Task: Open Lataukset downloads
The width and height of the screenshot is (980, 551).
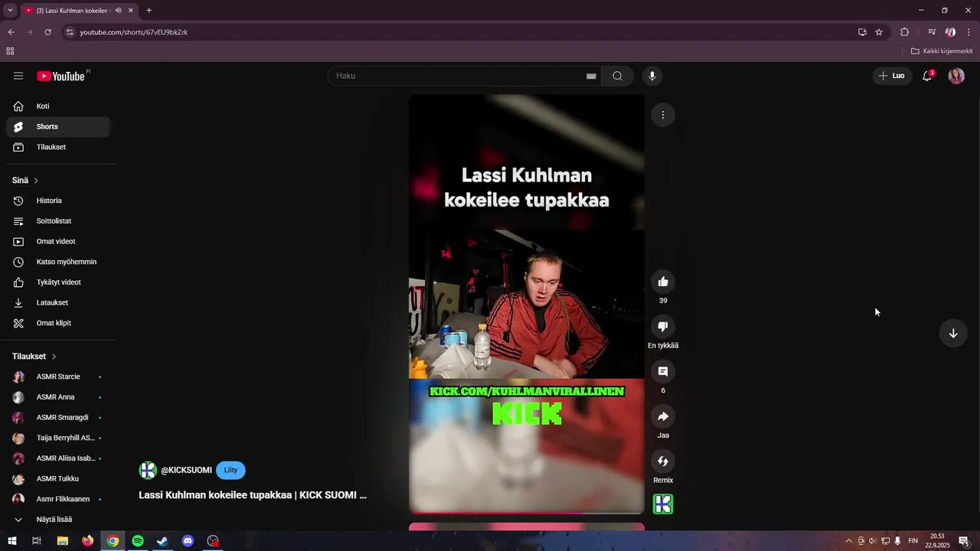Action: (x=58, y=302)
